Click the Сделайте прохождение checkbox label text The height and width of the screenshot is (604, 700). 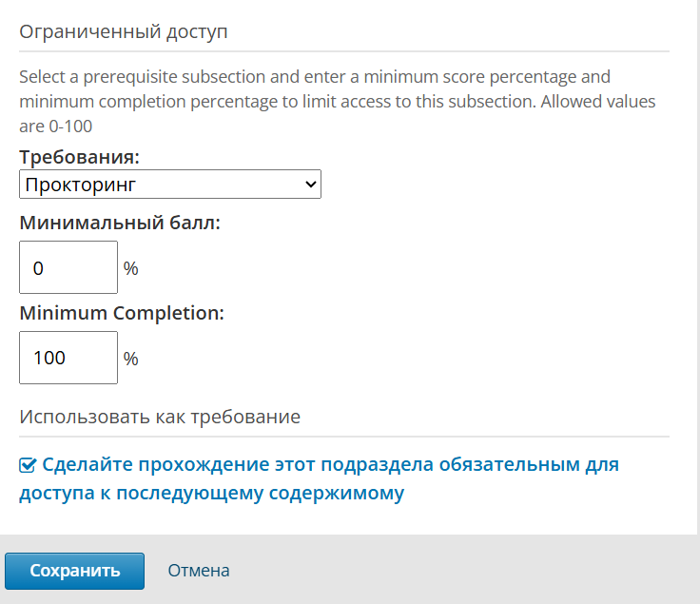pyautogui.click(x=330, y=465)
